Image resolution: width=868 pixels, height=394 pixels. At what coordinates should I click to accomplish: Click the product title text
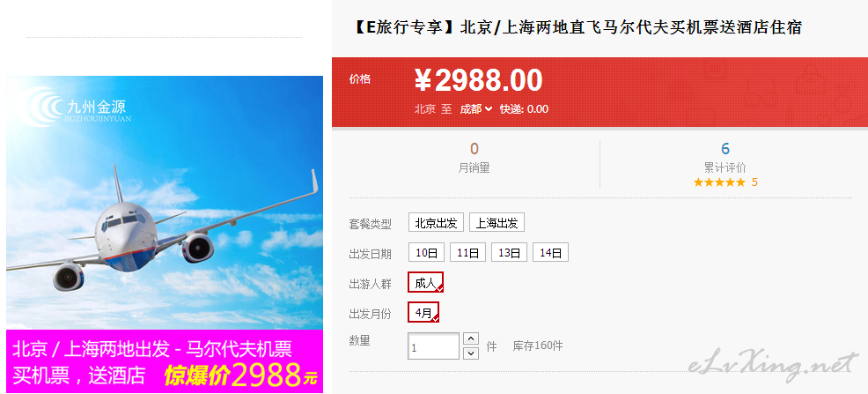coord(576,27)
